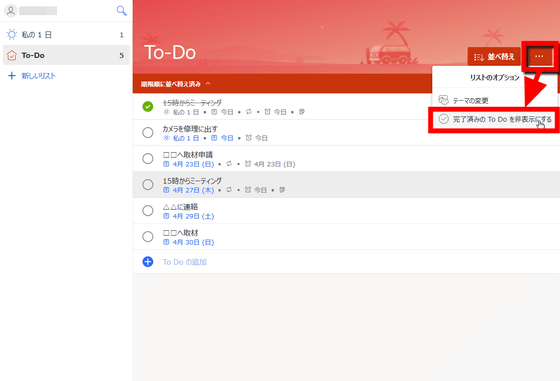
Task: Uncheck completed 15時からミーティング task
Action: coord(148,106)
